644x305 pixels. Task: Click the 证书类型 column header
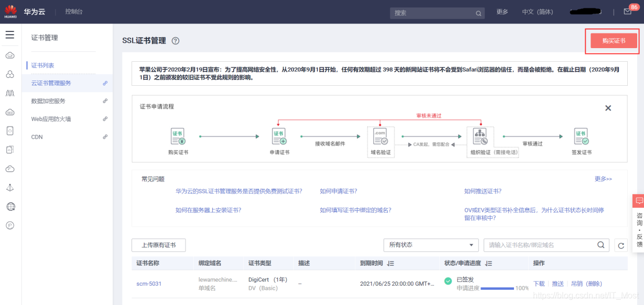point(260,263)
